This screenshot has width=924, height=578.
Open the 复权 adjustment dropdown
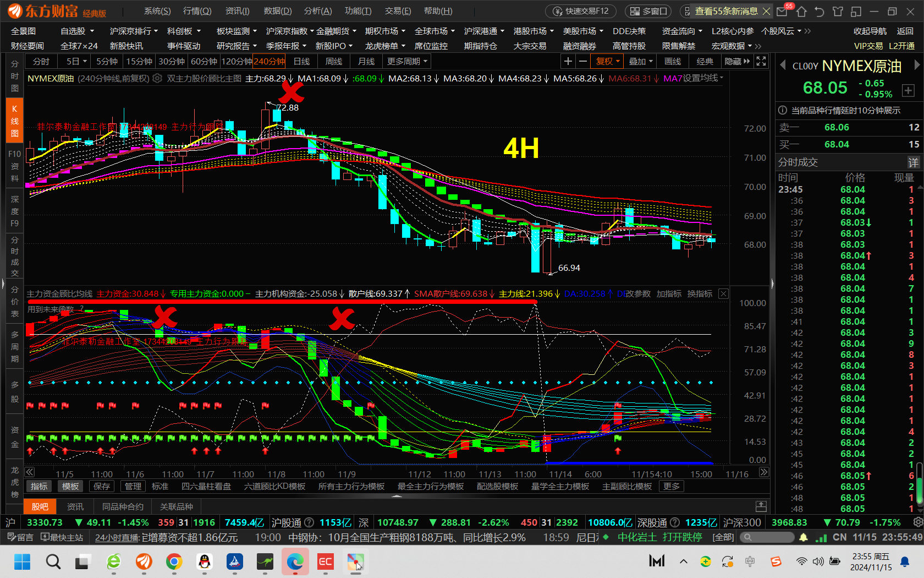(608, 61)
